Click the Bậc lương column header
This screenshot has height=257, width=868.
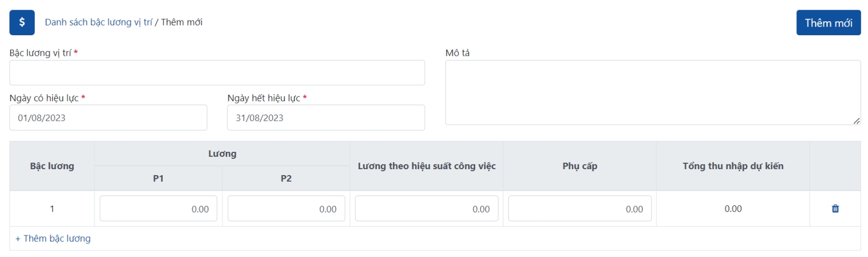click(x=52, y=166)
